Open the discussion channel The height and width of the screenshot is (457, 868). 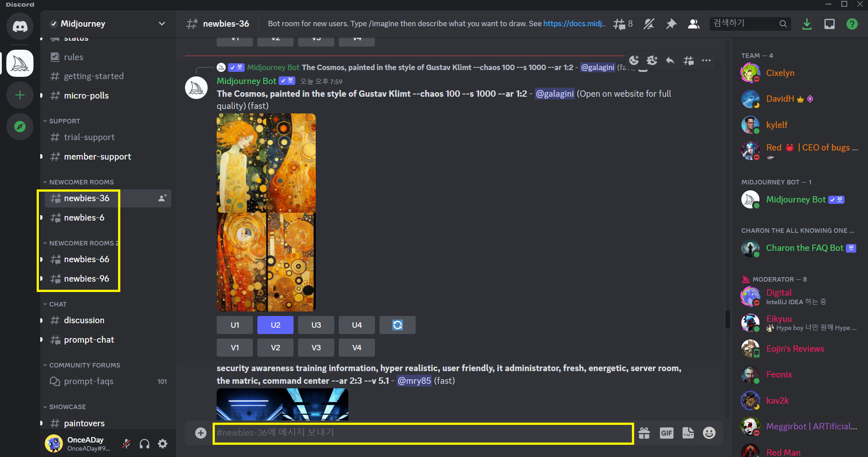[108, 320]
